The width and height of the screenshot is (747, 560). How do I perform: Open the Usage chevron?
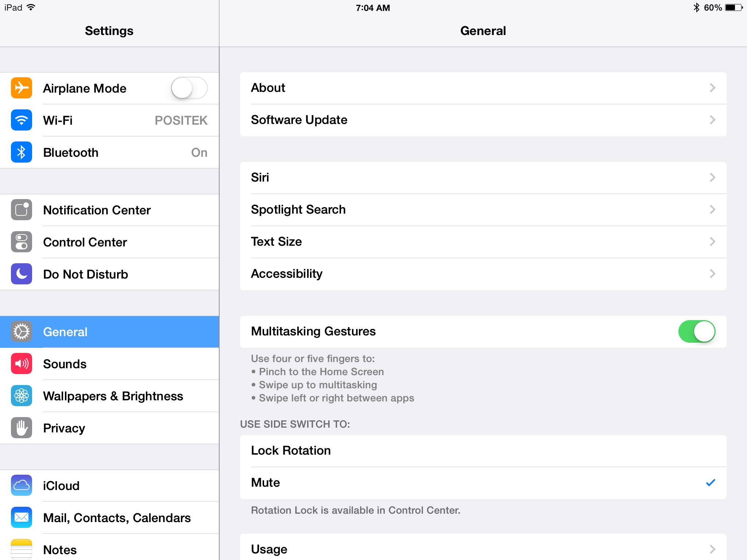click(x=712, y=549)
